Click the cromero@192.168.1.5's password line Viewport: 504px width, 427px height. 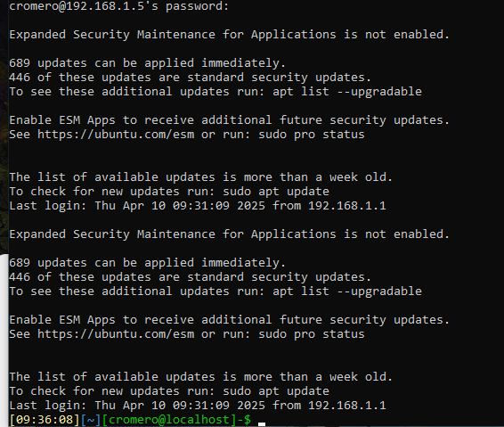tap(119, 5)
